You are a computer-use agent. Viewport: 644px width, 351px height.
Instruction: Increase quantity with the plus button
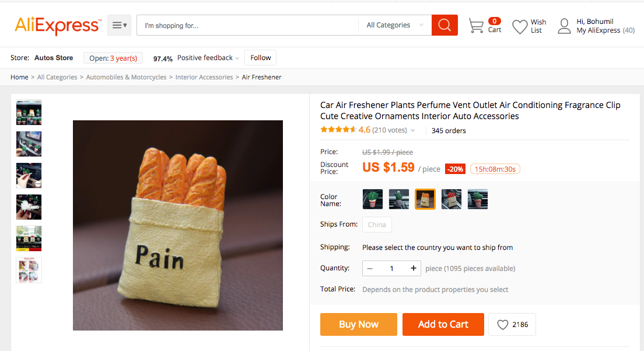[413, 269]
